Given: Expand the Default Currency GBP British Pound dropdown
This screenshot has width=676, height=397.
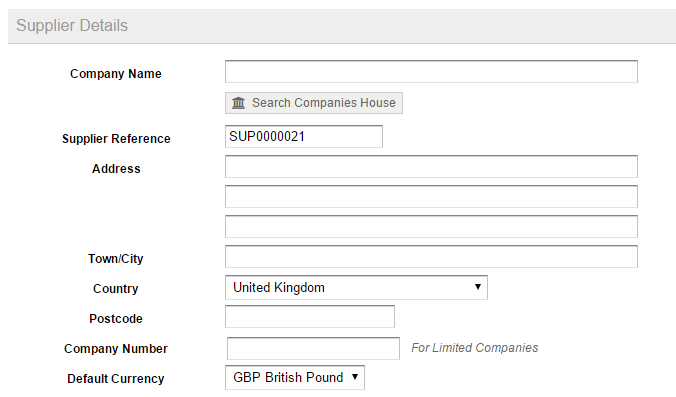Looking at the screenshot, I should [294, 378].
